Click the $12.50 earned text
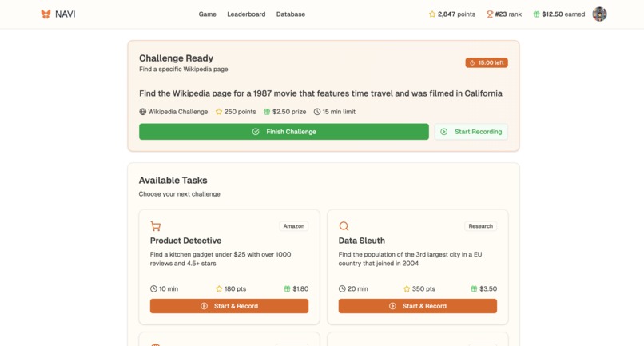Screen dimensions: 644x346 563,14
